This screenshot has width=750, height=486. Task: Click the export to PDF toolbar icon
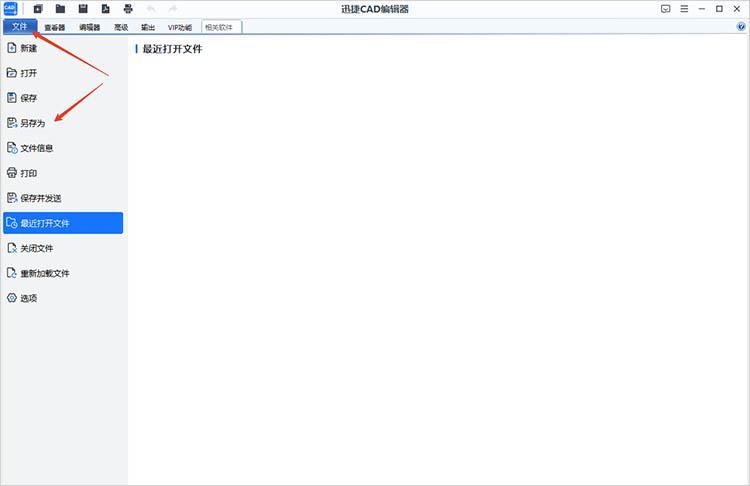[x=106, y=9]
